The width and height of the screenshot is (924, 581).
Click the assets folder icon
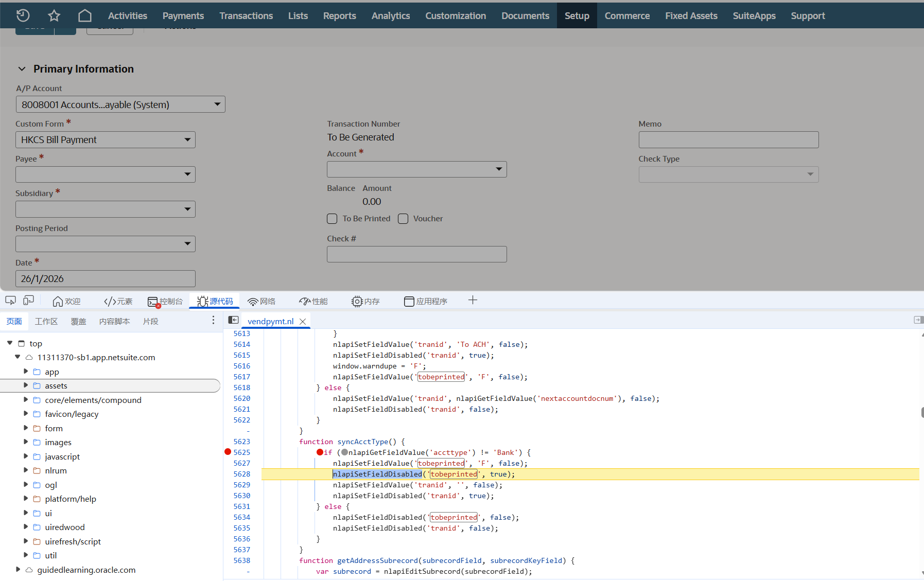coord(37,385)
